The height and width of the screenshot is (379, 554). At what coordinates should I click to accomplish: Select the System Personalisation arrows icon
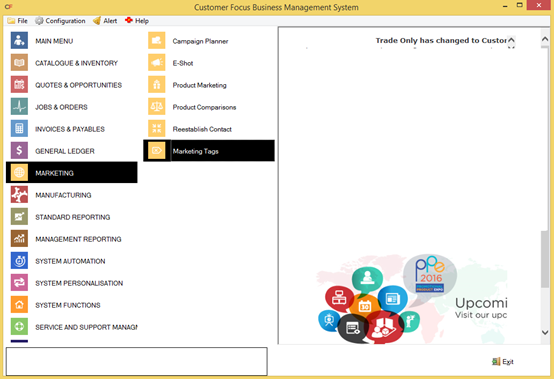click(19, 283)
